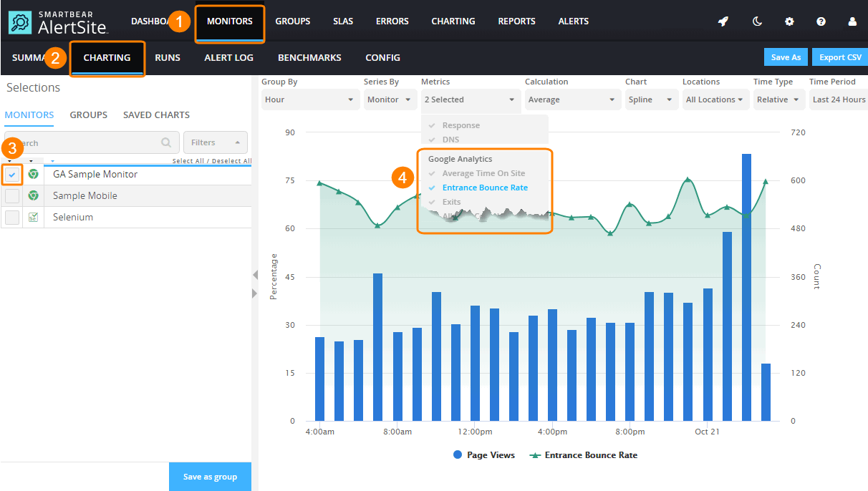Viewport: 868px width, 491px height.
Task: Click the Sample Mobile row name
Action: (85, 195)
